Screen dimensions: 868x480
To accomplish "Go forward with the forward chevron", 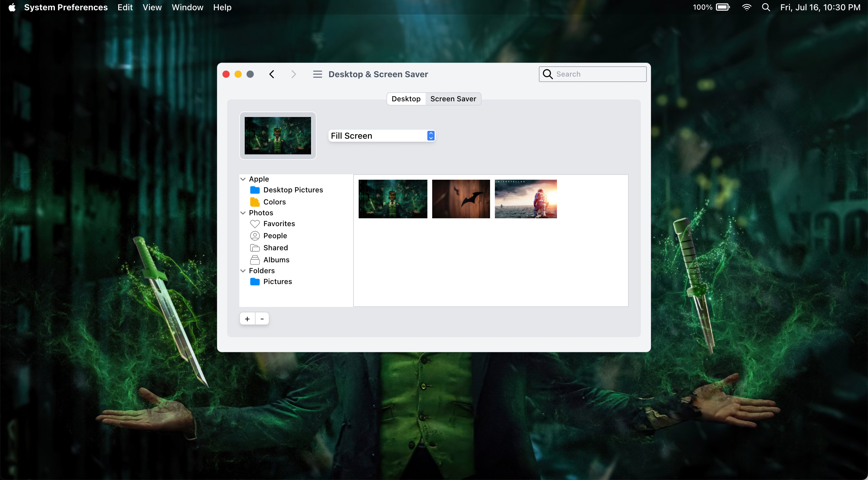I will (294, 74).
